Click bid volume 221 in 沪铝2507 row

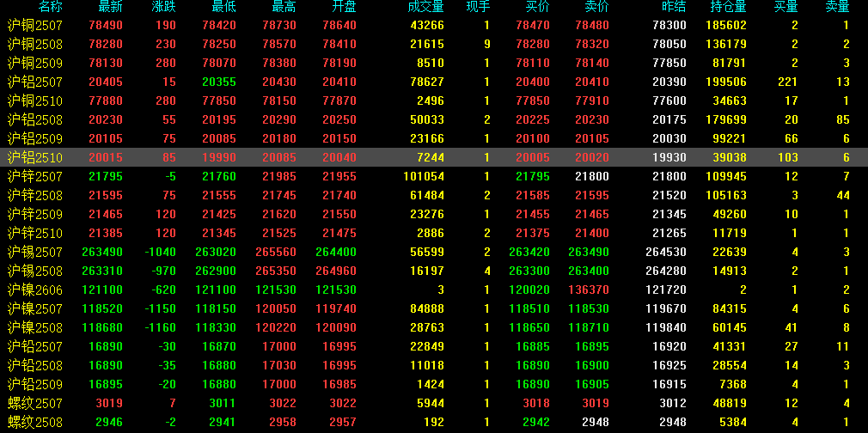tap(787, 82)
